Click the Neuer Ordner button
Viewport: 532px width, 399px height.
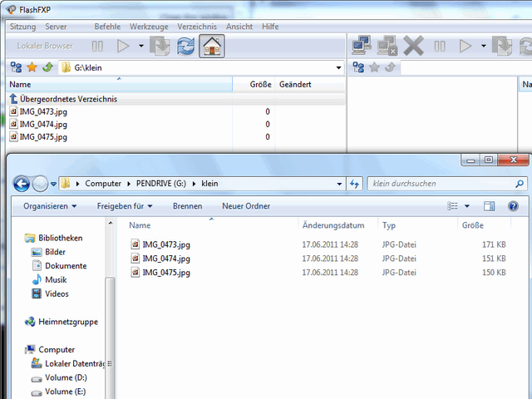(245, 206)
